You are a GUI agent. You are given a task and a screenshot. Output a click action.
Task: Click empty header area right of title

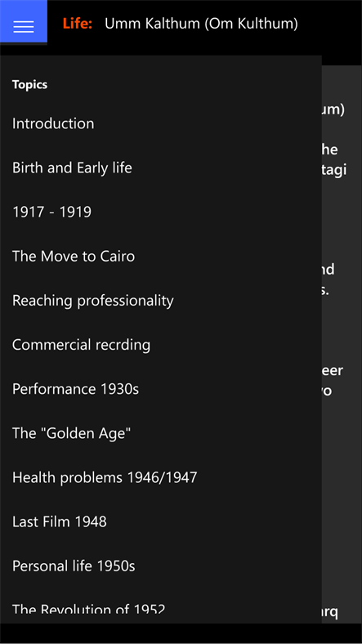pyautogui.click(x=328, y=24)
